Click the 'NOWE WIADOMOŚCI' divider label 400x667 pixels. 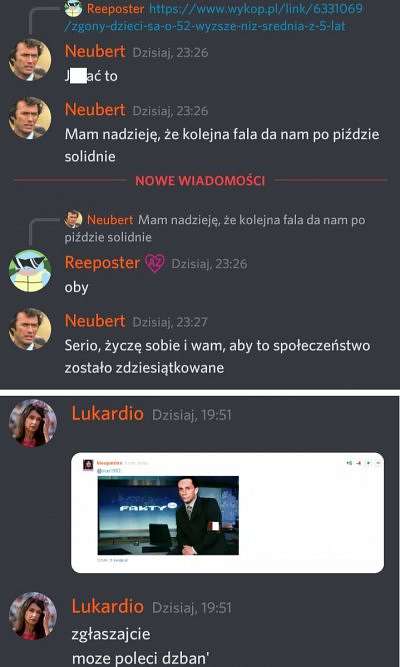[x=200, y=180]
